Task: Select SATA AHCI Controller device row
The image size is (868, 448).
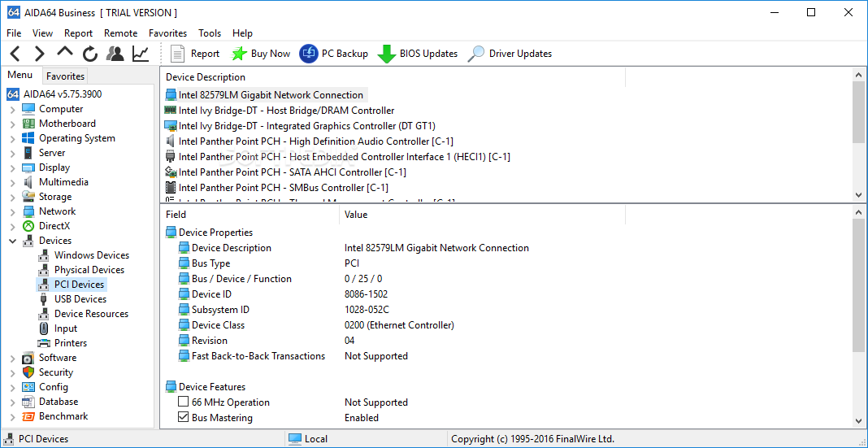Action: (x=285, y=172)
